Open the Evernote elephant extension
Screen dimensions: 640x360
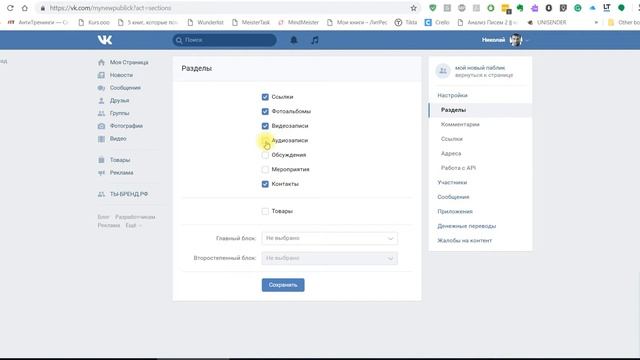[520, 8]
